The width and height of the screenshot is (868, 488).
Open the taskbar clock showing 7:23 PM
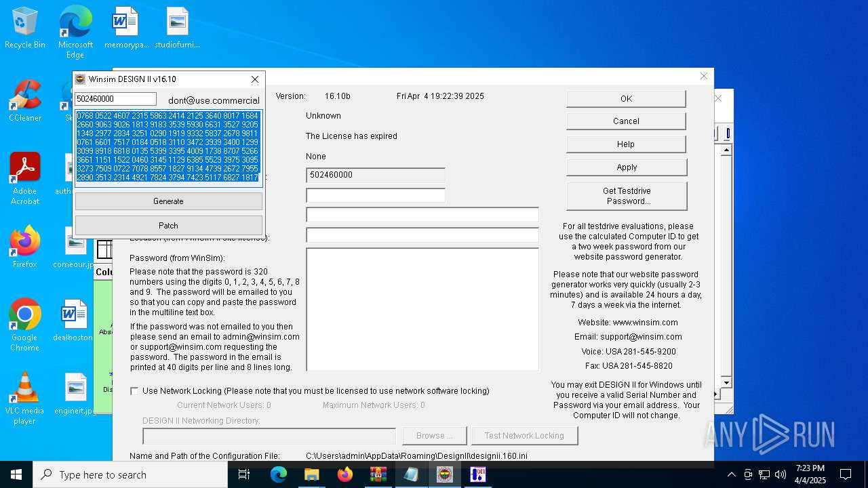(x=810, y=474)
